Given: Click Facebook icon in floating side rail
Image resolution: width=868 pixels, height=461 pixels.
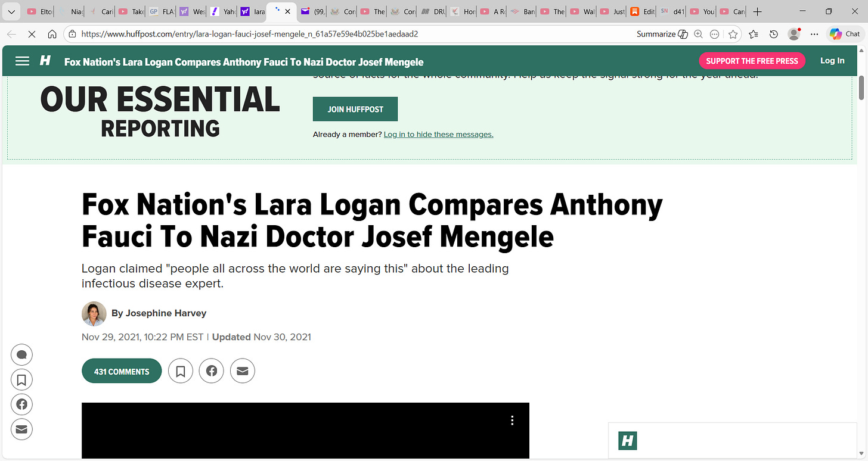Looking at the screenshot, I should 21,404.
